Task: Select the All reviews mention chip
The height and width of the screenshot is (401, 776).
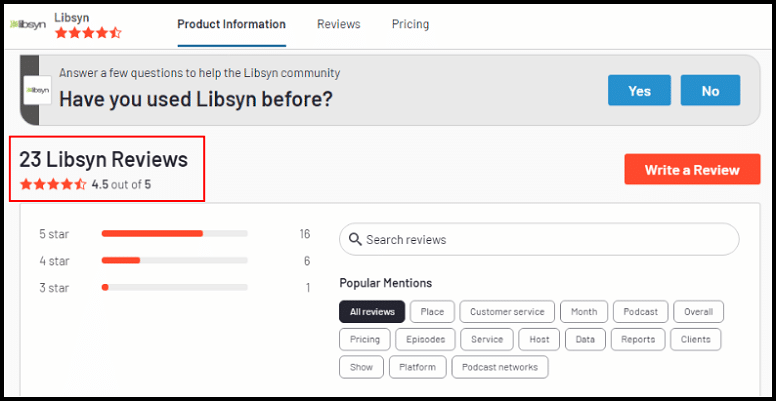Action: (x=372, y=312)
